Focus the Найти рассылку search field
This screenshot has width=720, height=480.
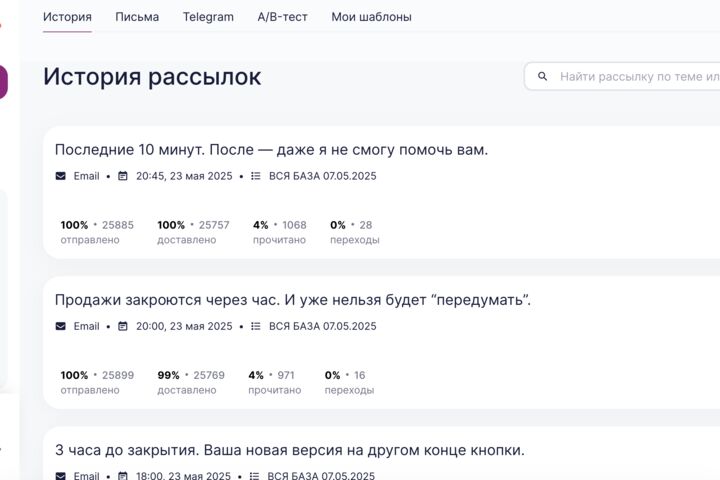[622, 76]
